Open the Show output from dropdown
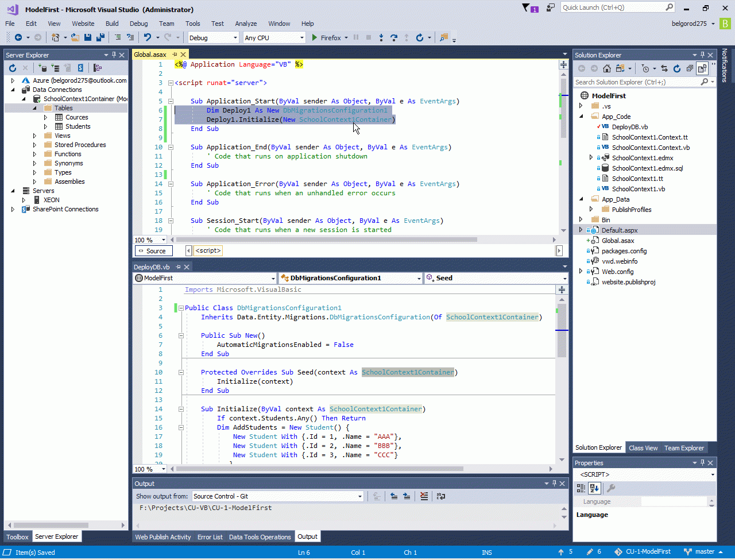735x560 pixels. pos(278,496)
